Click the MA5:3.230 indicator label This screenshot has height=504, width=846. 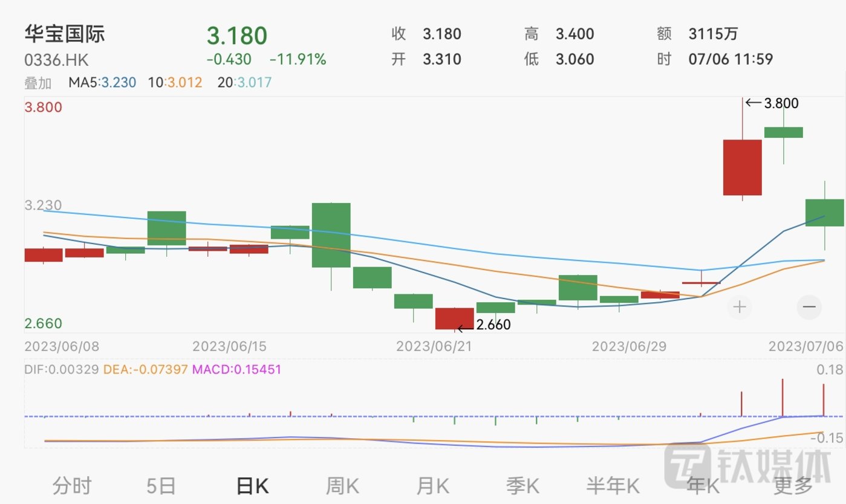coord(102,83)
